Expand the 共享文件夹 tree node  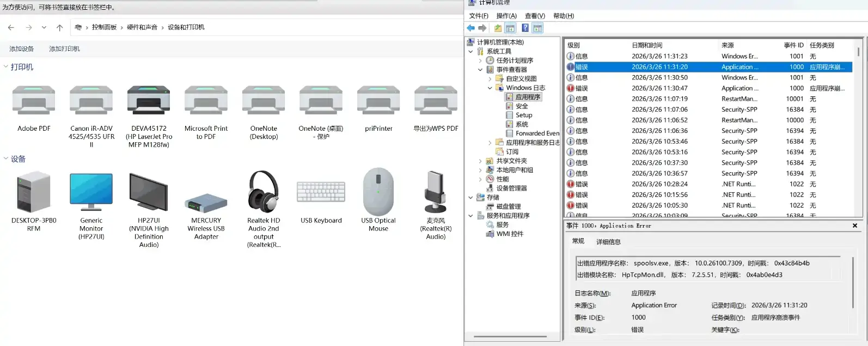tap(480, 161)
